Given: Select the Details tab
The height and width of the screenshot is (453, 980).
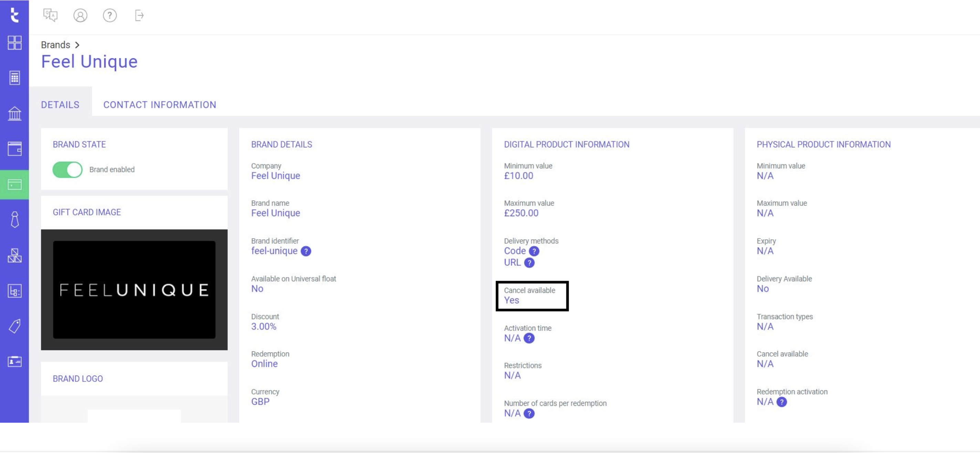Looking at the screenshot, I should pos(60,105).
